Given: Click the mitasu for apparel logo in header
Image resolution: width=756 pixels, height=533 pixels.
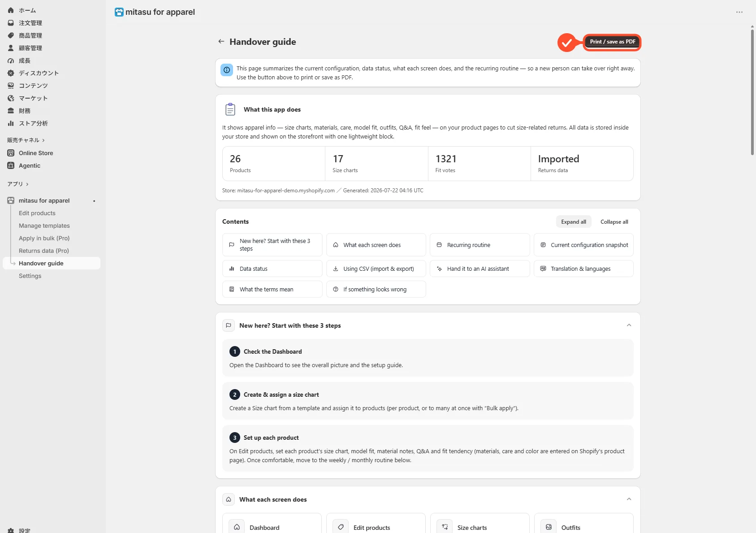Looking at the screenshot, I should [119, 12].
